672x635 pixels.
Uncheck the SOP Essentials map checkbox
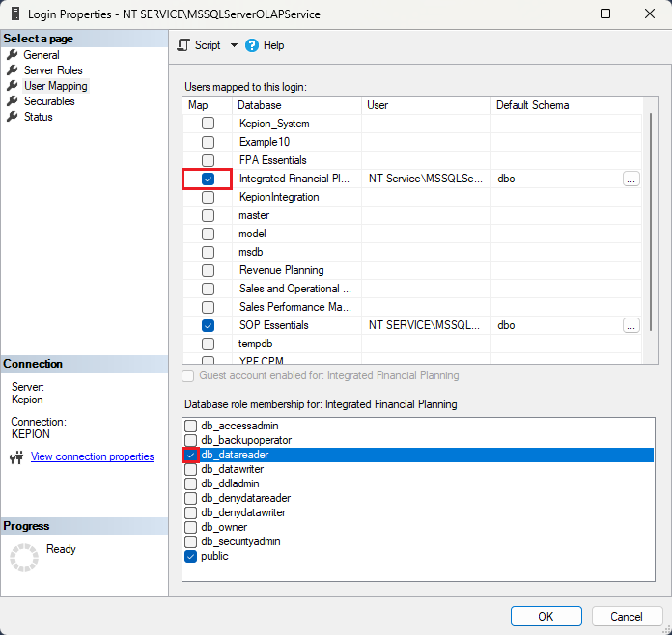(208, 325)
